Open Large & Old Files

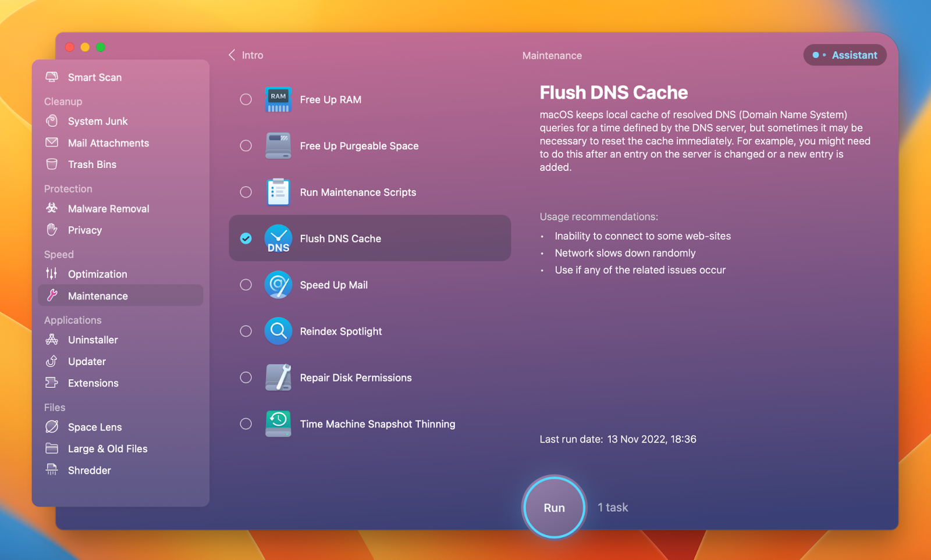(108, 448)
